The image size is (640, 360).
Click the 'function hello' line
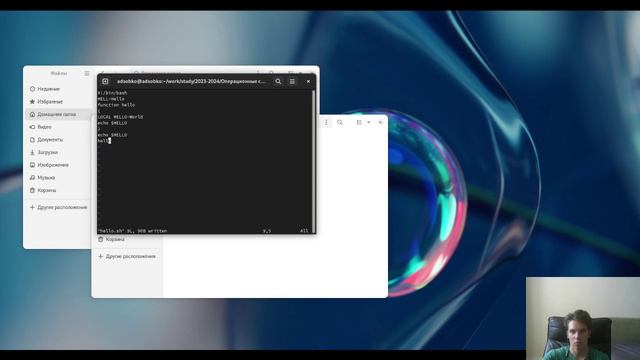pyautogui.click(x=116, y=105)
